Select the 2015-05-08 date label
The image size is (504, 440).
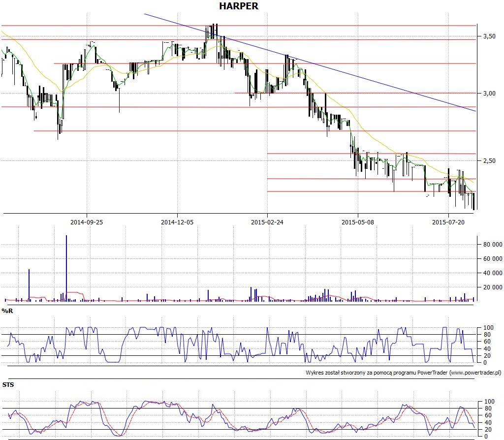(x=358, y=222)
